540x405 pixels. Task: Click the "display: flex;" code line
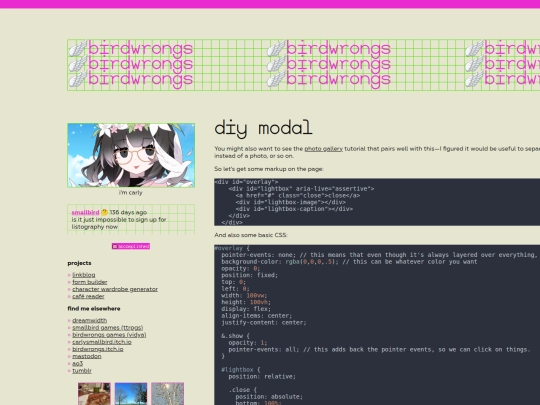246,309
